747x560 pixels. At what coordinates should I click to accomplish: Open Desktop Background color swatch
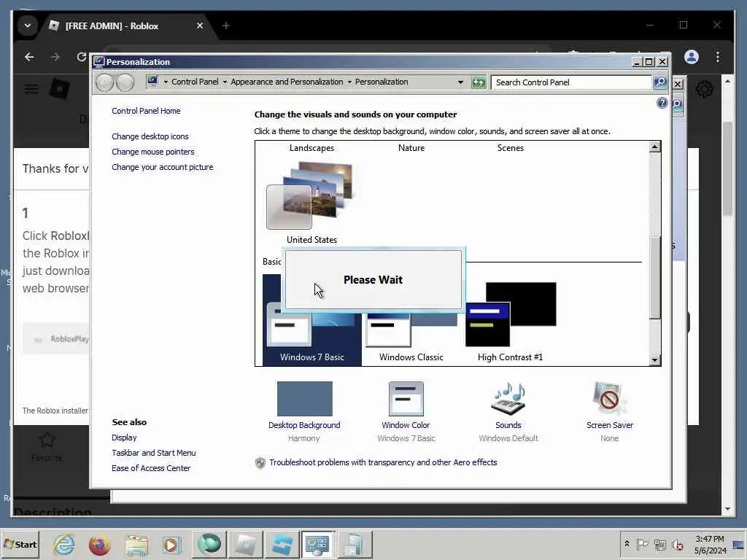tap(305, 399)
